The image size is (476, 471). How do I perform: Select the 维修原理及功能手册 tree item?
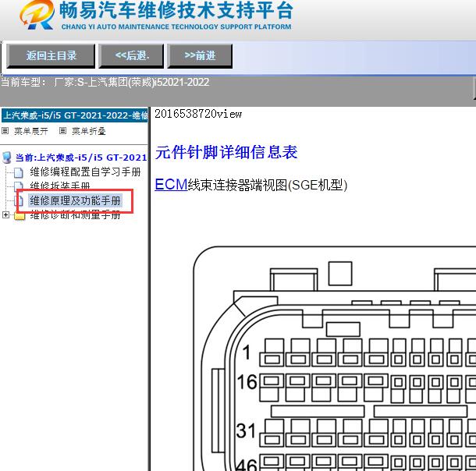(x=75, y=200)
